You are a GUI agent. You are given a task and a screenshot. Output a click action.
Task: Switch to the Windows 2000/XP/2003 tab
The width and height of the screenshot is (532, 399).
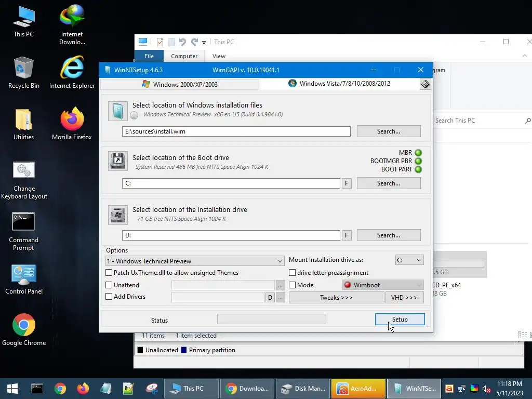[x=180, y=84]
